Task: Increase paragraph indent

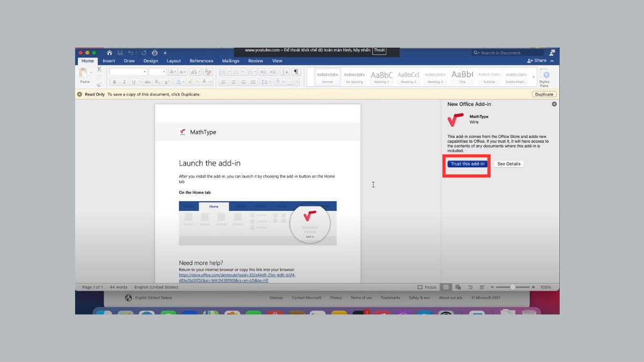Action: tap(273, 72)
